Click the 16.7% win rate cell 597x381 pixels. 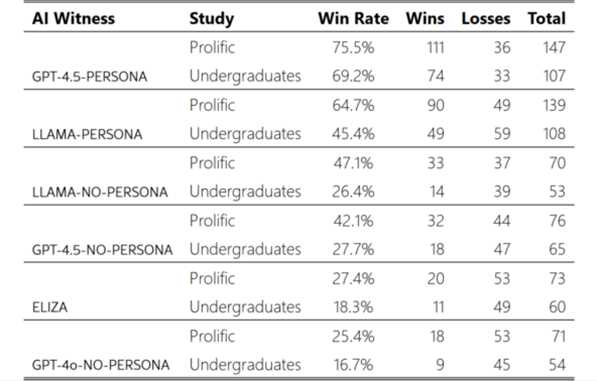[353, 365]
